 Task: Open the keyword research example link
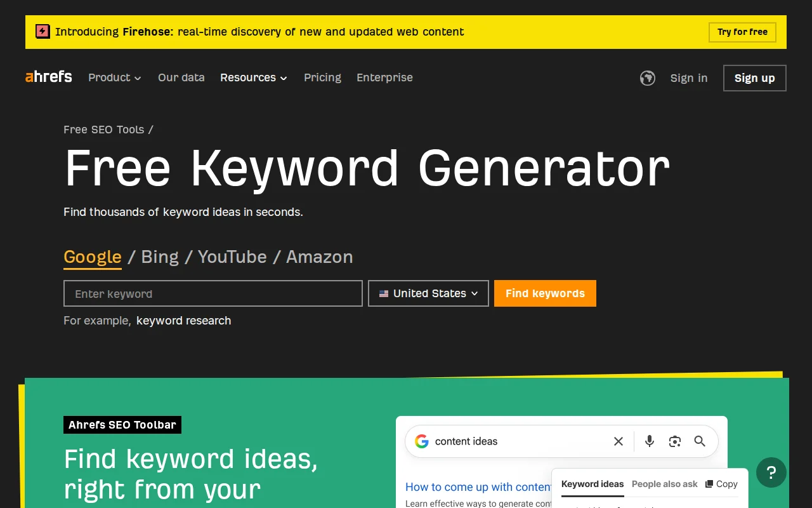point(183,321)
